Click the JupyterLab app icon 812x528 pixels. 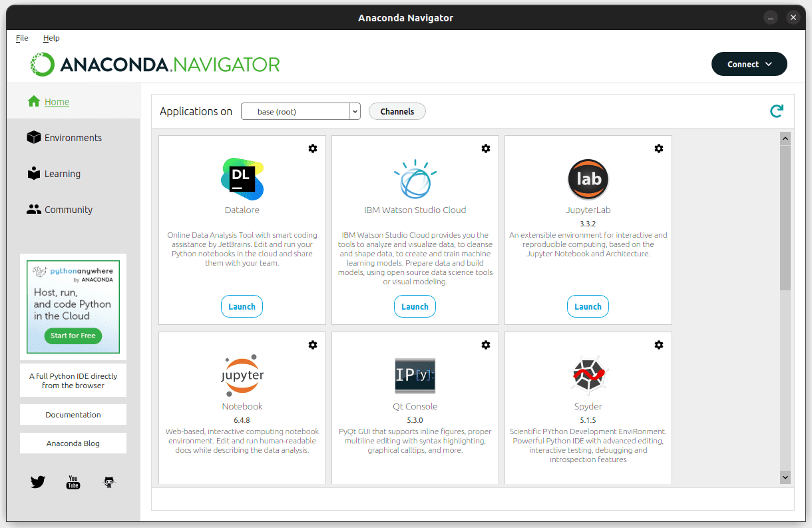click(588, 179)
